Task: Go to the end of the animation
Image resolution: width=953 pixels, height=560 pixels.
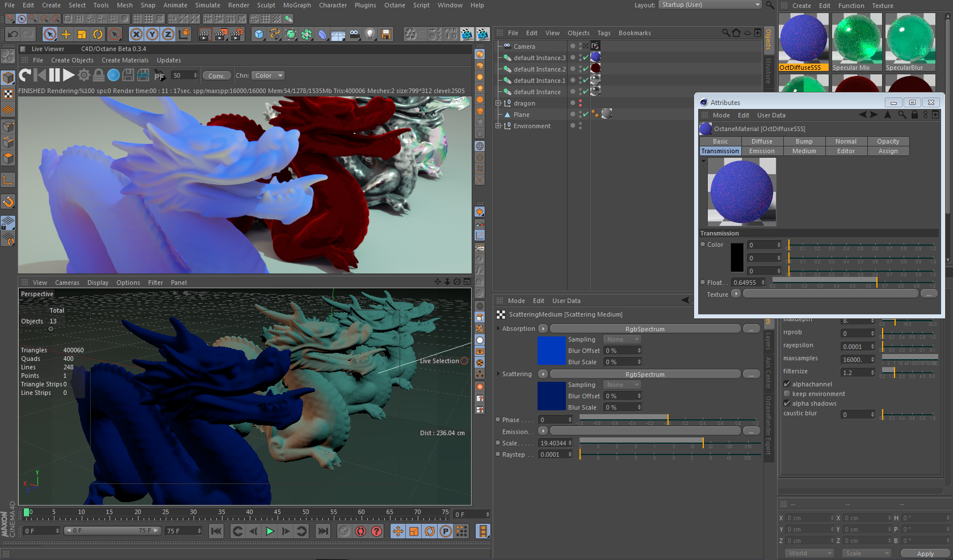Action: pos(323,531)
